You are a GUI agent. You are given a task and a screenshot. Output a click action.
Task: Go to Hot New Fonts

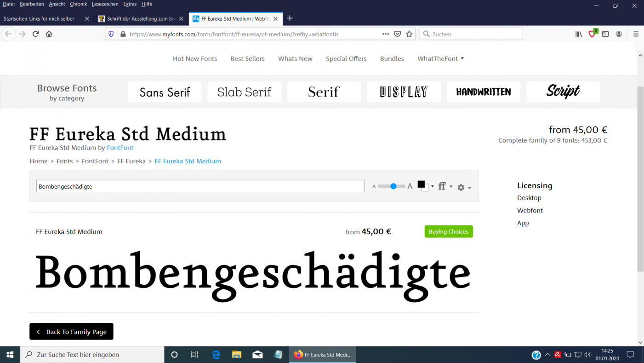click(195, 58)
